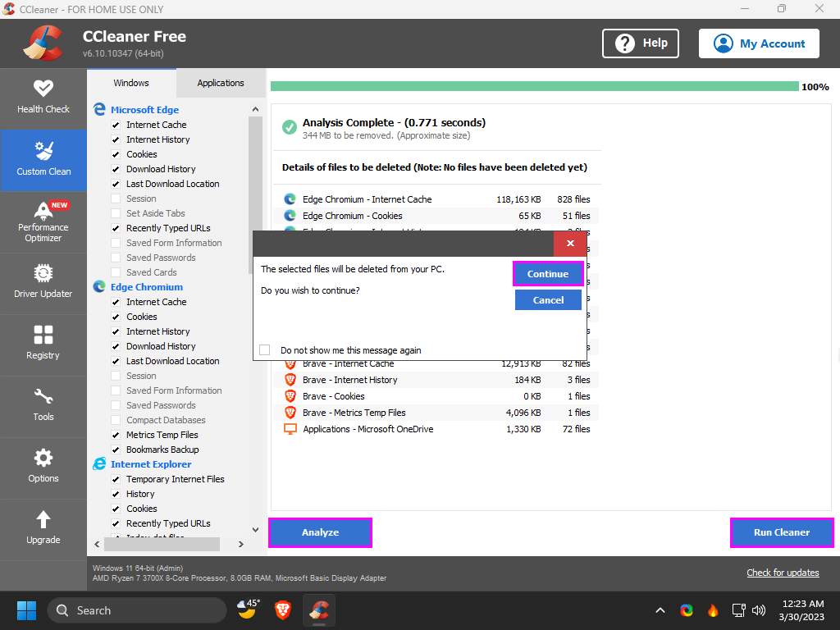Click the Analyze button
This screenshot has width=840, height=630.
coord(321,532)
